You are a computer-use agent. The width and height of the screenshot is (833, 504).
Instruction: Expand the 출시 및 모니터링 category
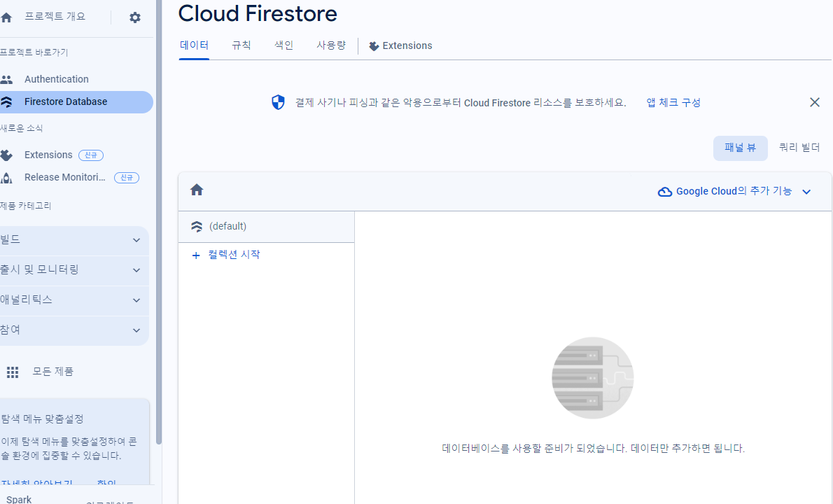tap(73, 270)
